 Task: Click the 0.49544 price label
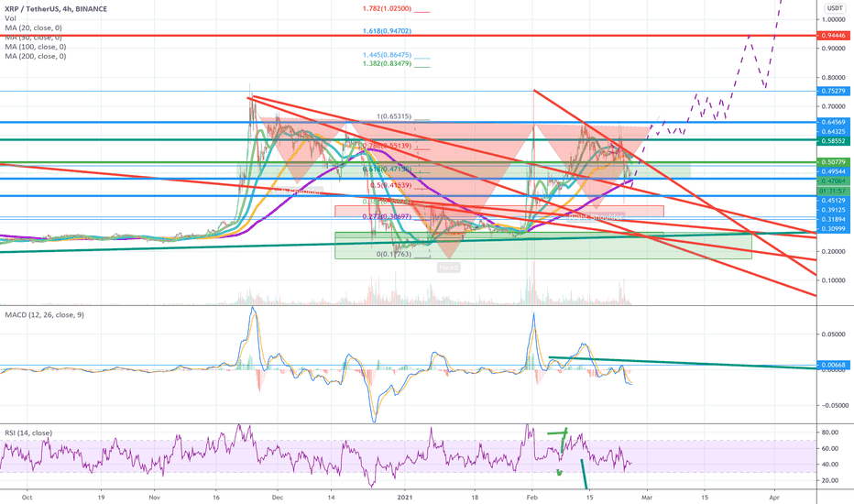tap(833, 171)
